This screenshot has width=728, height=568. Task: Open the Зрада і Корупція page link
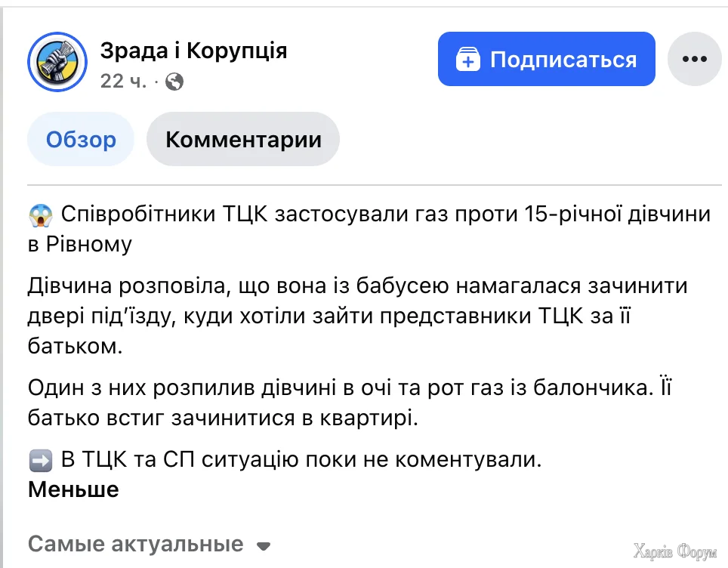193,51
